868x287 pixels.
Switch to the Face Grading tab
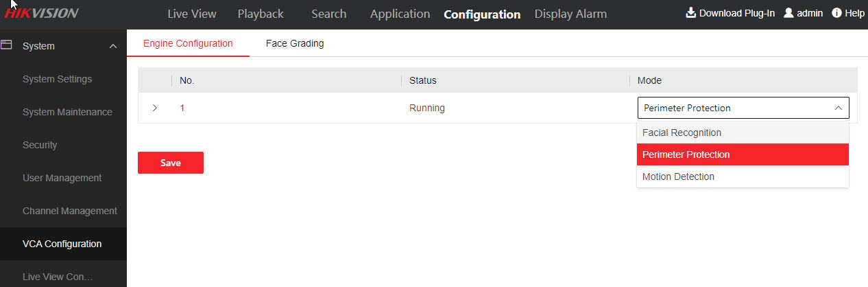click(295, 43)
